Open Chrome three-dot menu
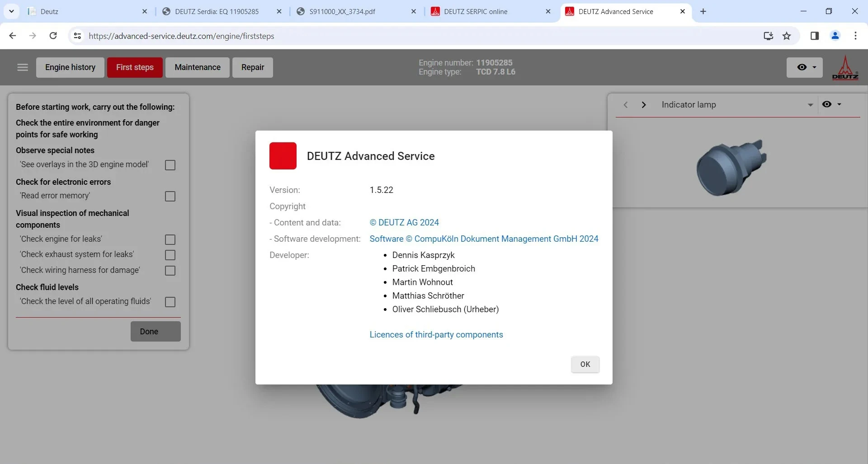Screen dimensions: 868x464 pyautogui.click(x=855, y=36)
